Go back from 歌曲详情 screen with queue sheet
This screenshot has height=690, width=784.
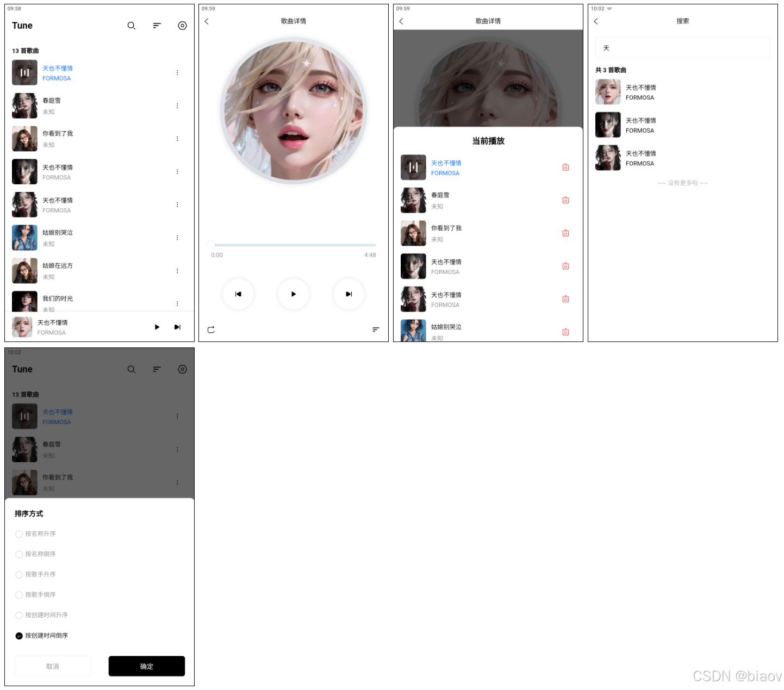pyautogui.click(x=401, y=21)
